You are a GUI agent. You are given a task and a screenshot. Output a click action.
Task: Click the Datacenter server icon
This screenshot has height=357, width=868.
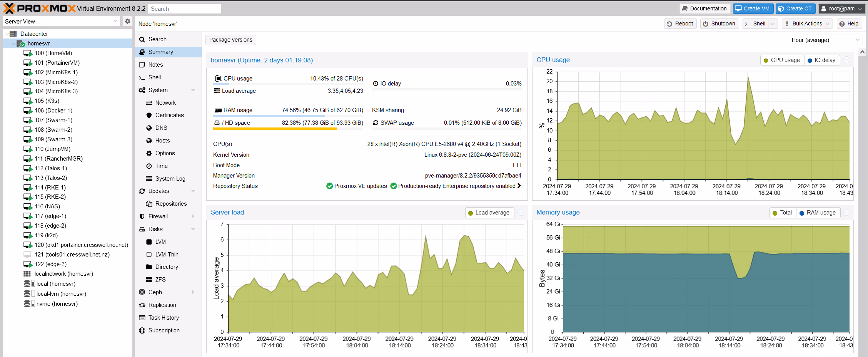(x=13, y=34)
